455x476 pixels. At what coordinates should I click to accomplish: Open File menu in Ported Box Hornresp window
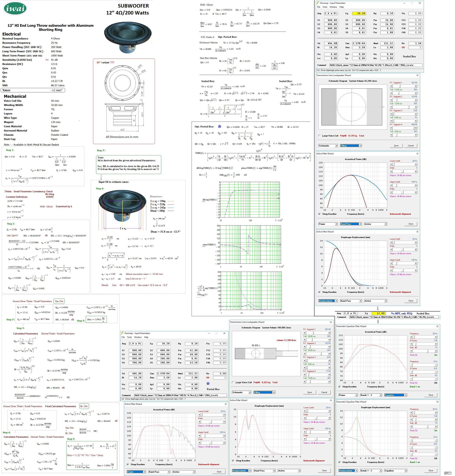point(123,337)
